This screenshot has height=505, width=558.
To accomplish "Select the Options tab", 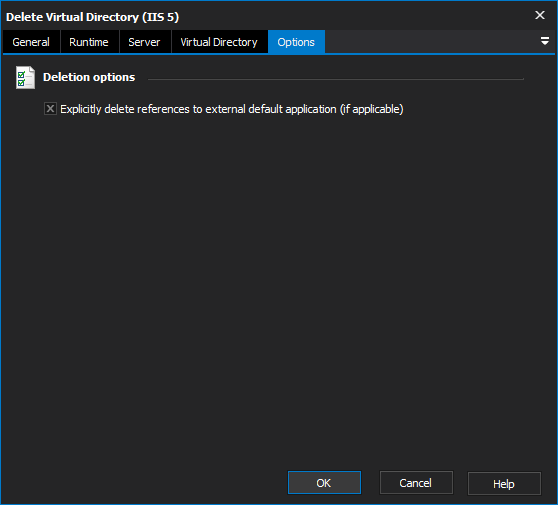I will click(296, 42).
